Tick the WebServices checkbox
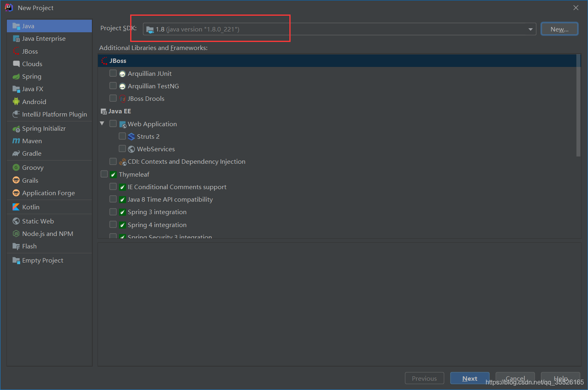Screen dimensions: 588x390 (122, 149)
